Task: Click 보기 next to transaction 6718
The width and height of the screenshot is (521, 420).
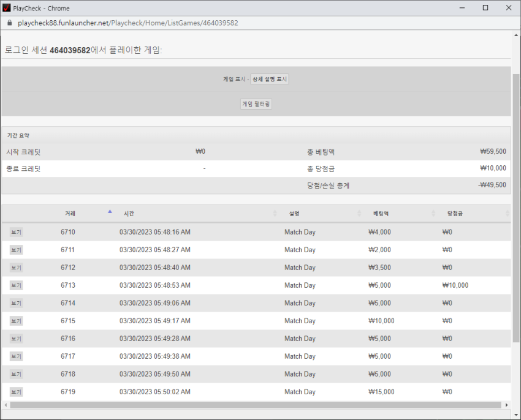Action: click(x=16, y=374)
